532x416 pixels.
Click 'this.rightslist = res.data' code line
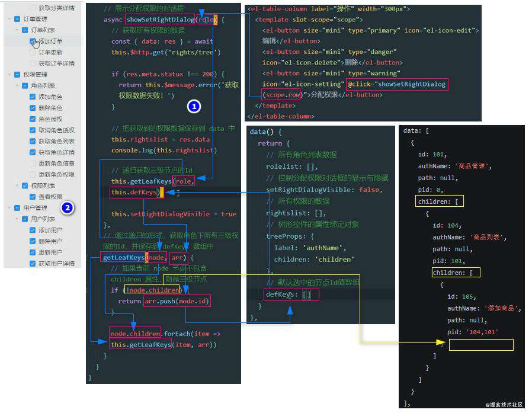161,139
